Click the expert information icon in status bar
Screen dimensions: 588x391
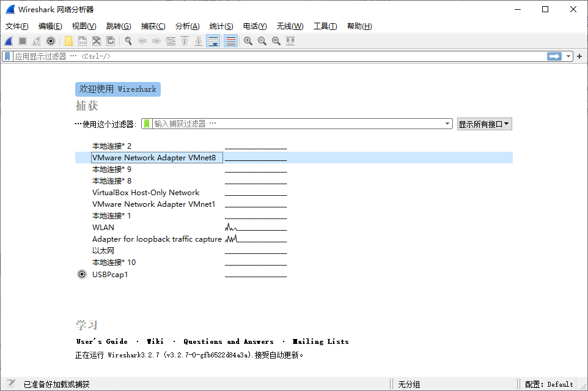11,384
